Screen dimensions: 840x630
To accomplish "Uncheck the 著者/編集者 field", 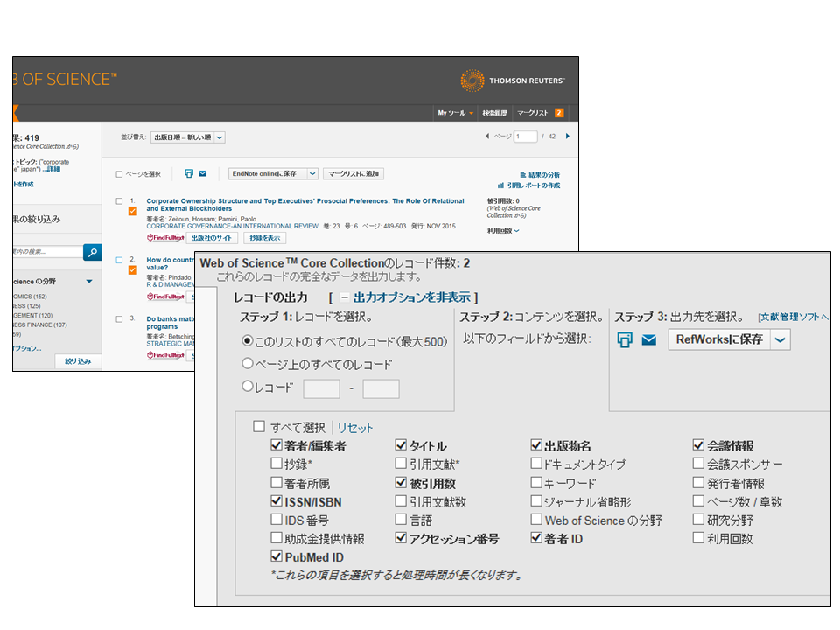I will click(276, 445).
